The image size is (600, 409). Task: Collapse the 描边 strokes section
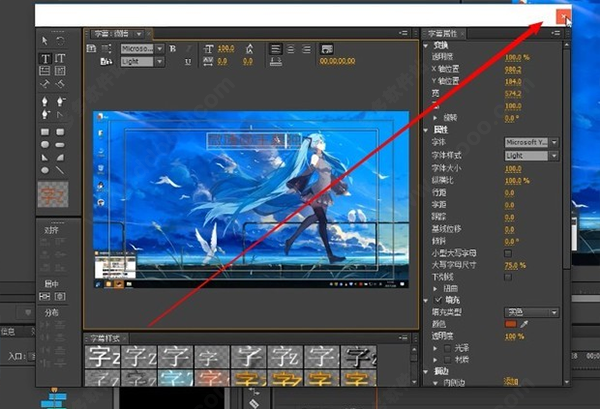coord(426,371)
